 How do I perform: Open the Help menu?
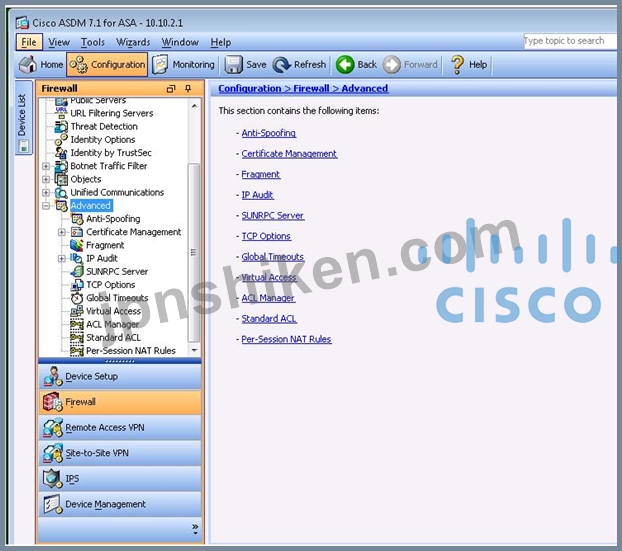[x=221, y=42]
